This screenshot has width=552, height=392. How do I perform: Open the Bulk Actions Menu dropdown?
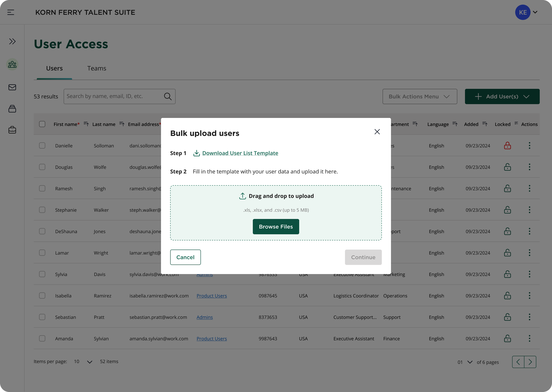420,97
